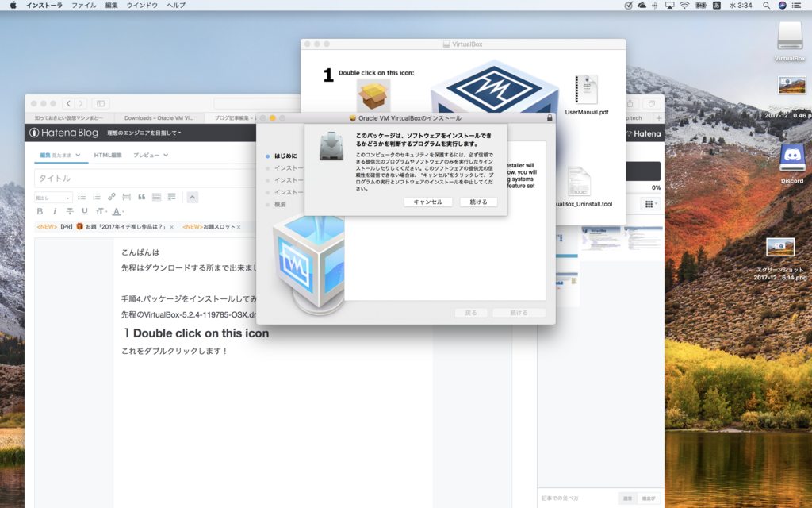812x508 pixels.
Task: Toggle Safari sidebar button
Action: [101, 104]
